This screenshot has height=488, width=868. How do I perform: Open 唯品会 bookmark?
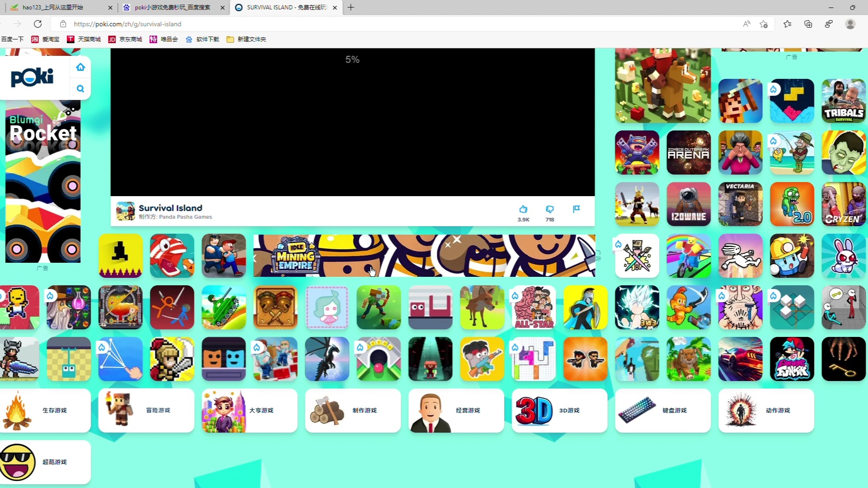click(164, 39)
